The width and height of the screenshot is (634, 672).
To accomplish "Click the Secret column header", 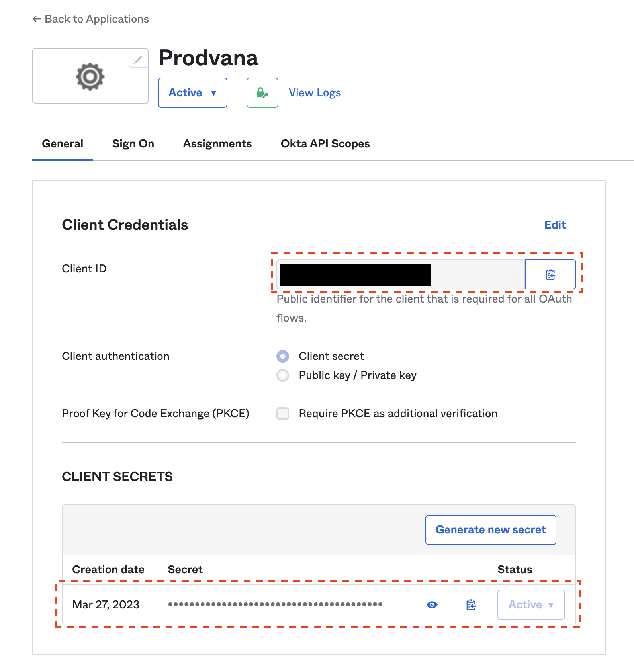I will [185, 570].
